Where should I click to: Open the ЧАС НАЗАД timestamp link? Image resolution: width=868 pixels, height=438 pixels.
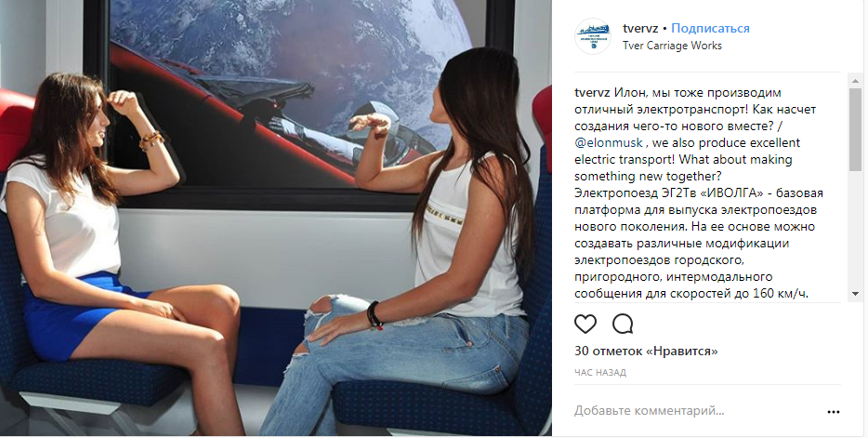click(600, 373)
